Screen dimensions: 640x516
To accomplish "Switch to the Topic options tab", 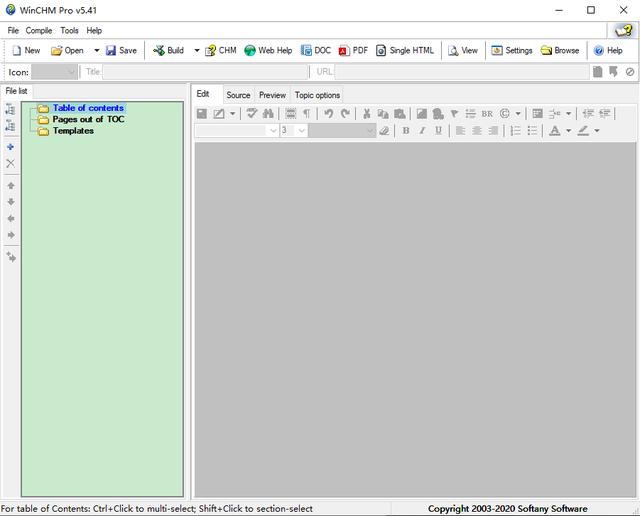I will tap(317, 95).
